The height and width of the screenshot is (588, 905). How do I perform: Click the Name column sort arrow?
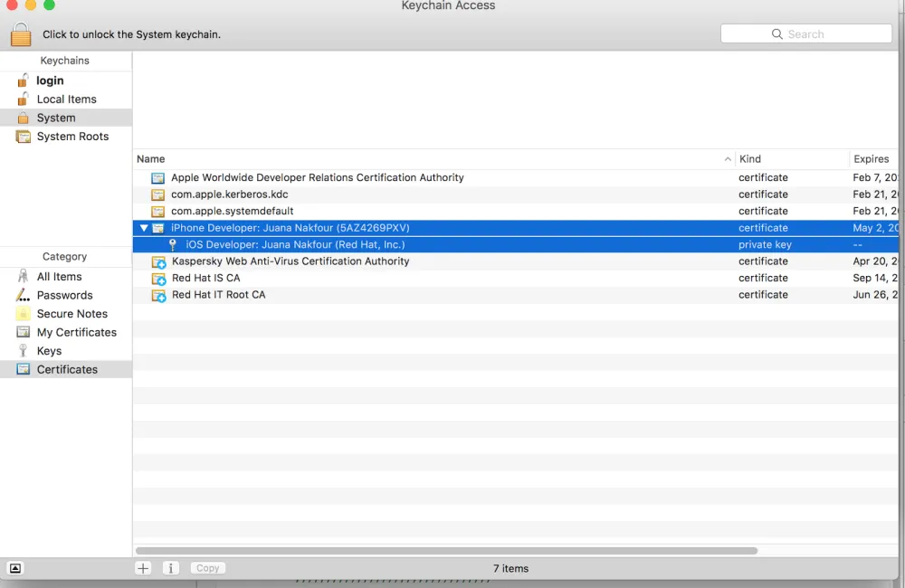pos(728,159)
